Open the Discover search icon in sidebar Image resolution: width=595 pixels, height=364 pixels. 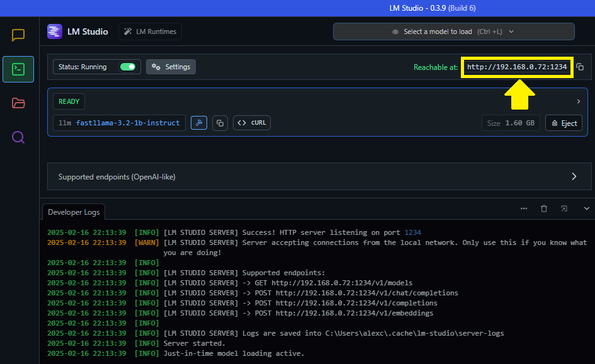click(18, 137)
